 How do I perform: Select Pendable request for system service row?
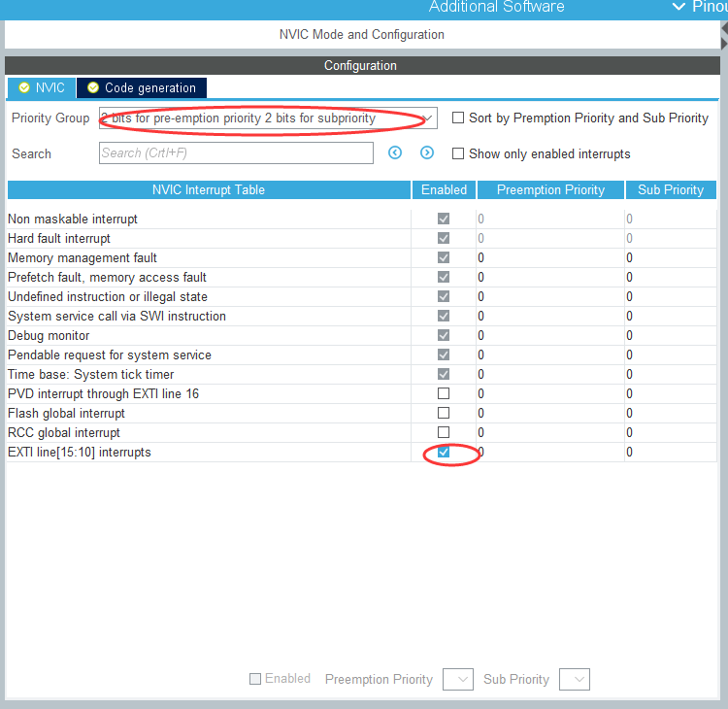click(362, 354)
